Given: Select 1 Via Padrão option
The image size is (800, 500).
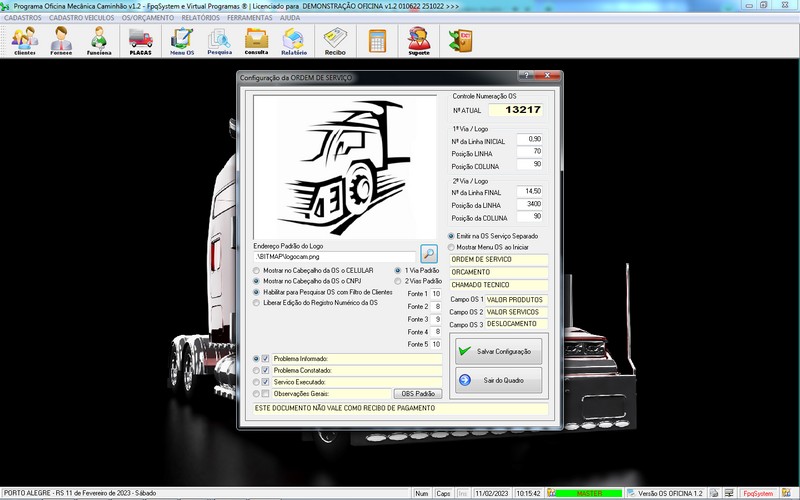Looking at the screenshot, I should point(398,270).
